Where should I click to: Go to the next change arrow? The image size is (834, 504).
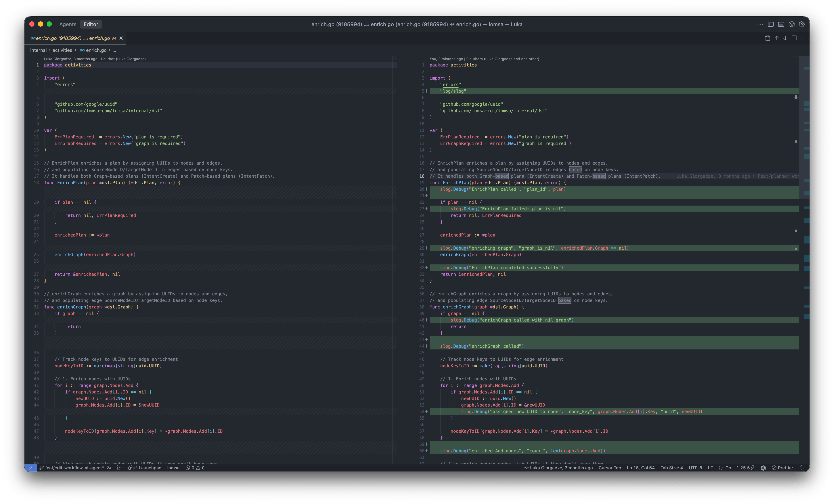(x=785, y=38)
